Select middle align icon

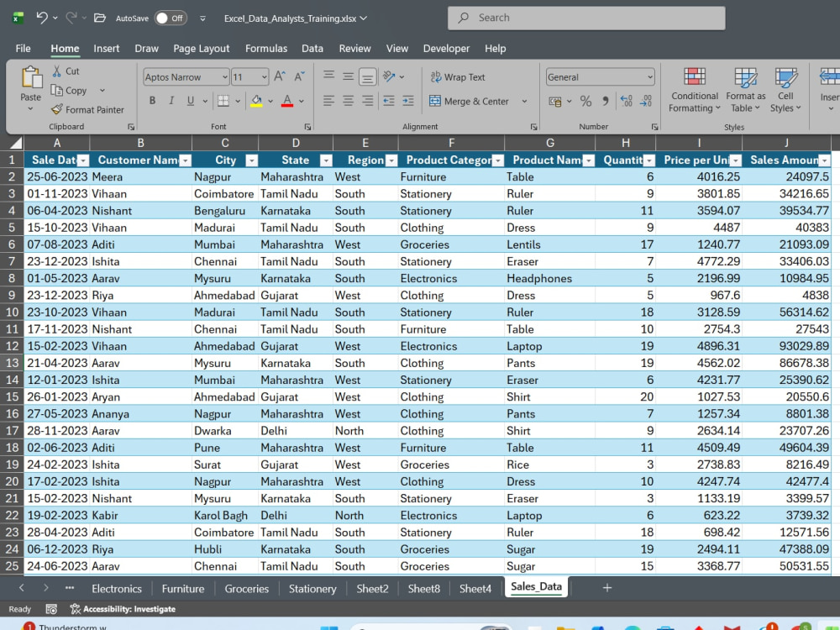pyautogui.click(x=349, y=76)
